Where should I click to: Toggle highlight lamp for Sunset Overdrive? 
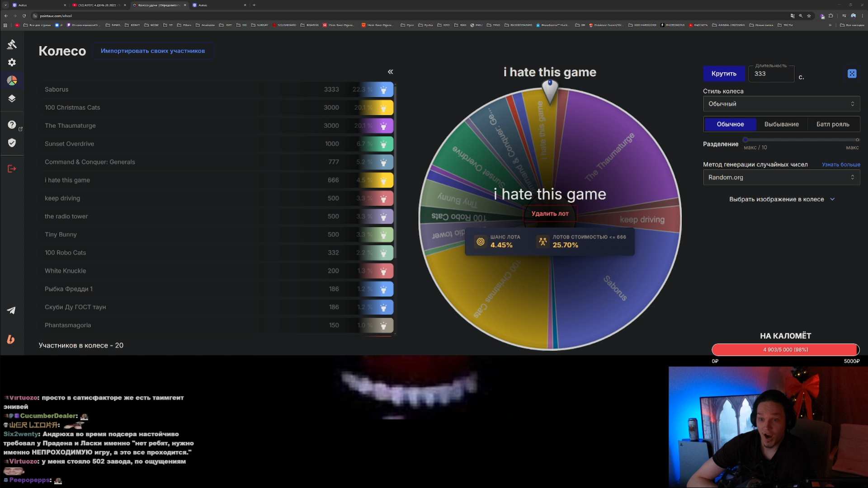(x=383, y=144)
